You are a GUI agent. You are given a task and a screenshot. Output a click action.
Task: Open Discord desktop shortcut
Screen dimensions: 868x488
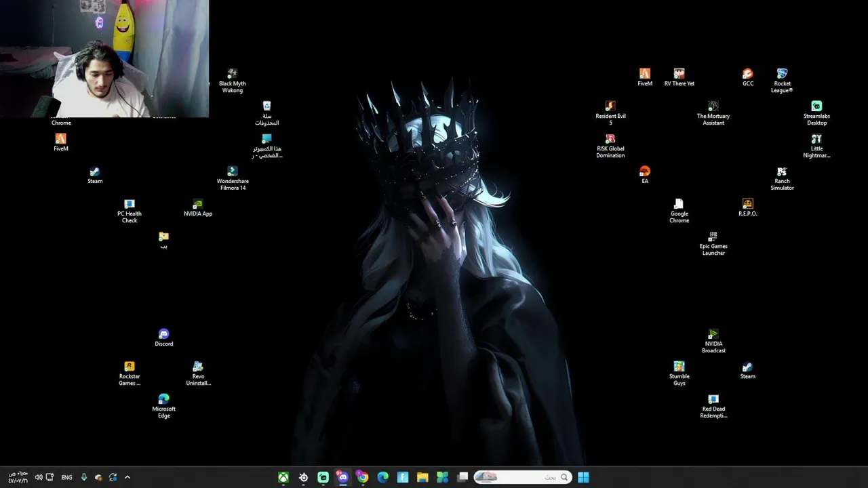(163, 338)
